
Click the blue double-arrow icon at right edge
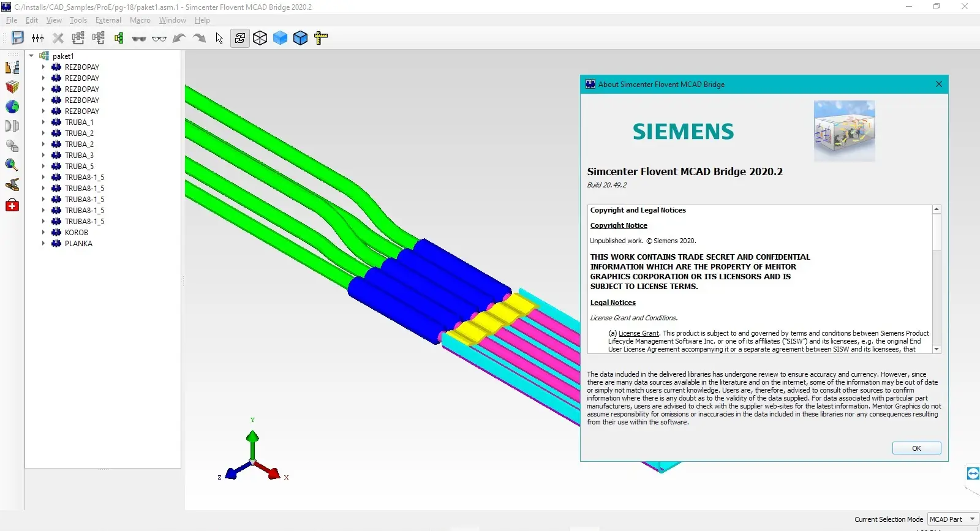coord(973,473)
